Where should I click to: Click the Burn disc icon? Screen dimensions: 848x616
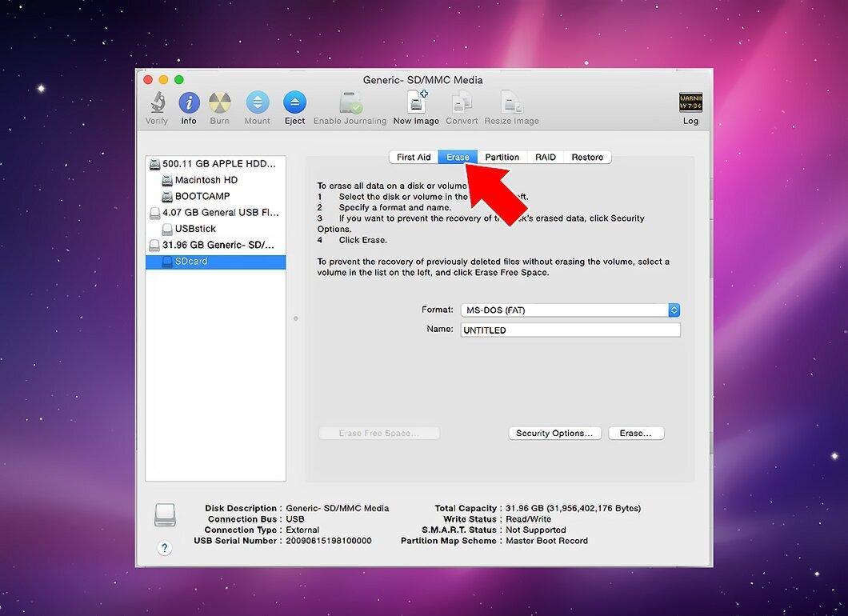tap(219, 102)
